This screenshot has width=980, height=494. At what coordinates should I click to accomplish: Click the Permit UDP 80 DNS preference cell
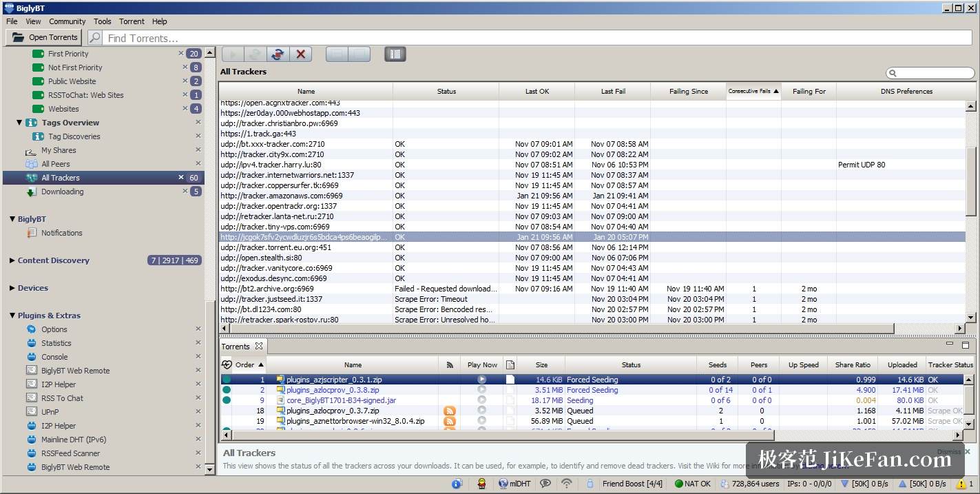click(x=862, y=165)
